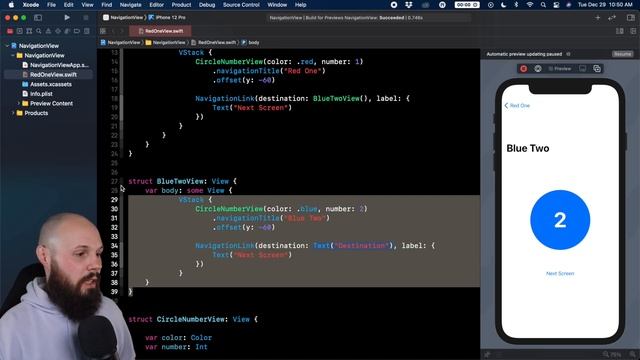Select Info.plist in the navigator
This screenshot has height=360, width=640.
point(37,94)
